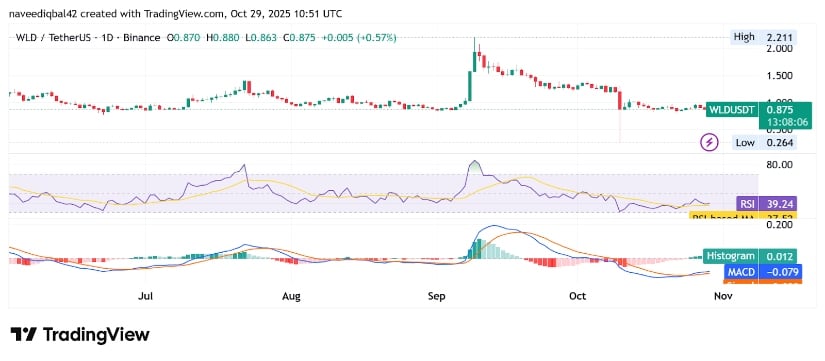Click the purple lightning bolt icon
Image resolution: width=825 pixels, height=361 pixels.
pos(710,142)
